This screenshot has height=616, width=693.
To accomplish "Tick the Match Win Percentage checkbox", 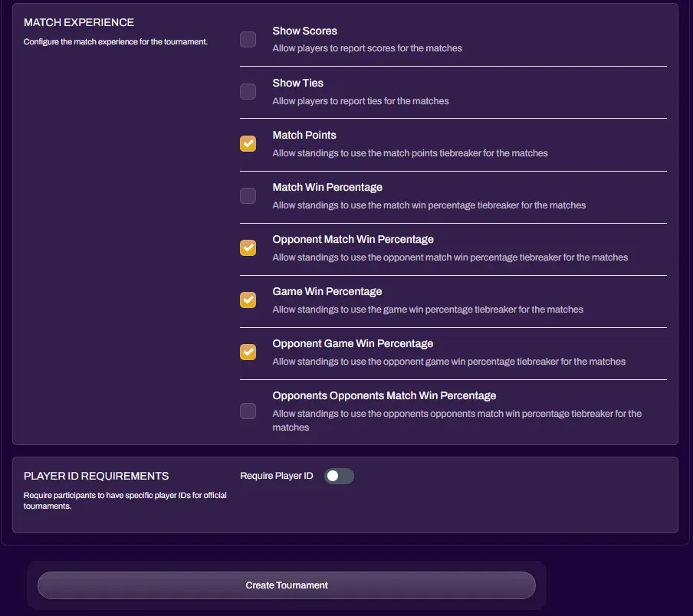I will [x=248, y=196].
